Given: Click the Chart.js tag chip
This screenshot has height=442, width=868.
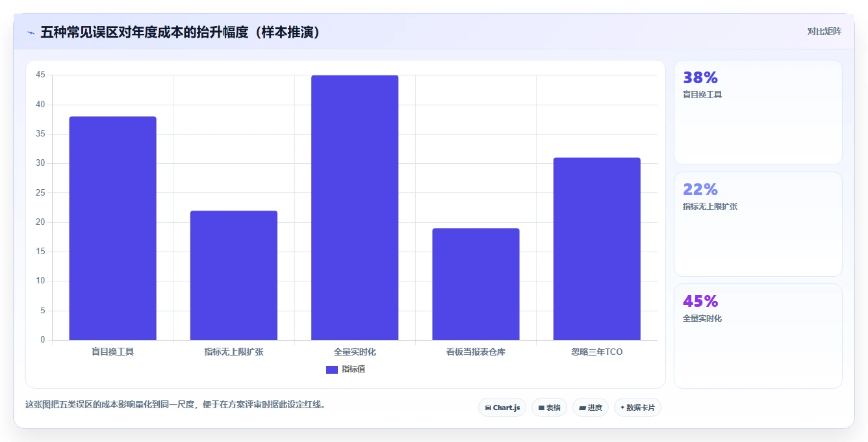Looking at the screenshot, I should pos(502,408).
